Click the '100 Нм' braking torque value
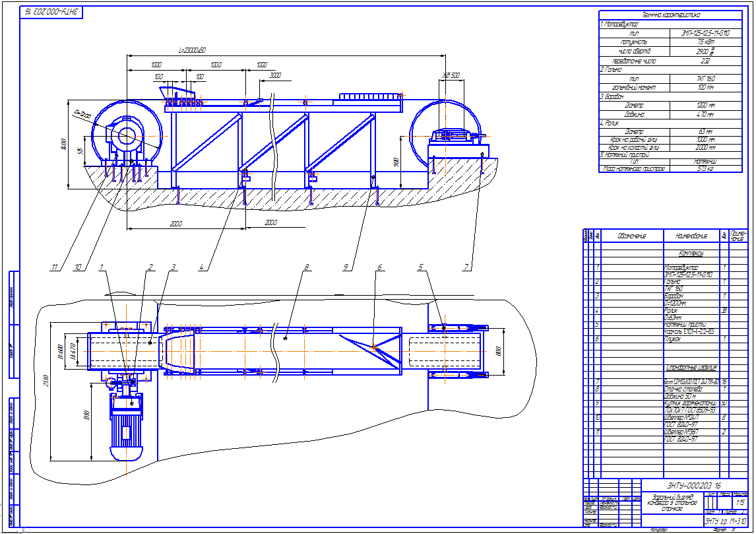 click(x=705, y=88)
